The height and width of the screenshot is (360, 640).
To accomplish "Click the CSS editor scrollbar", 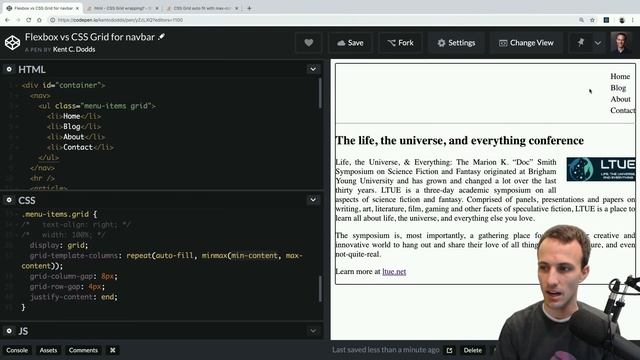I will pyautogui.click(x=320, y=288).
